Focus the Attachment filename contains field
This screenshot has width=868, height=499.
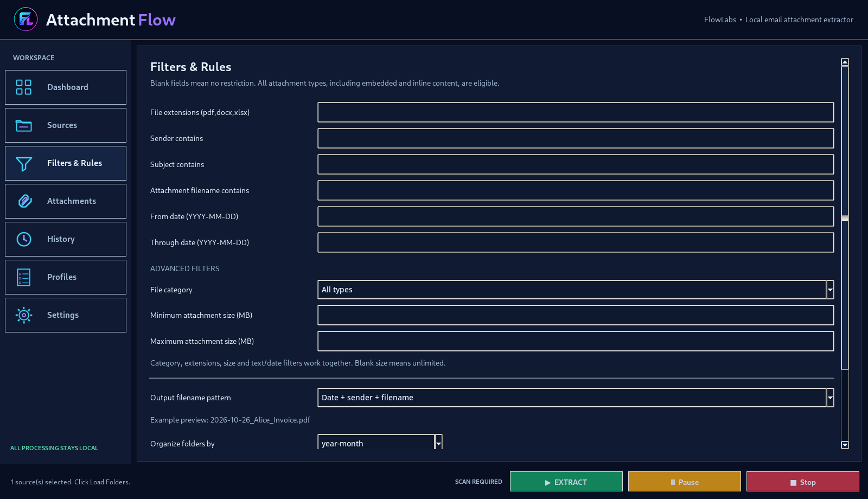pyautogui.click(x=576, y=190)
